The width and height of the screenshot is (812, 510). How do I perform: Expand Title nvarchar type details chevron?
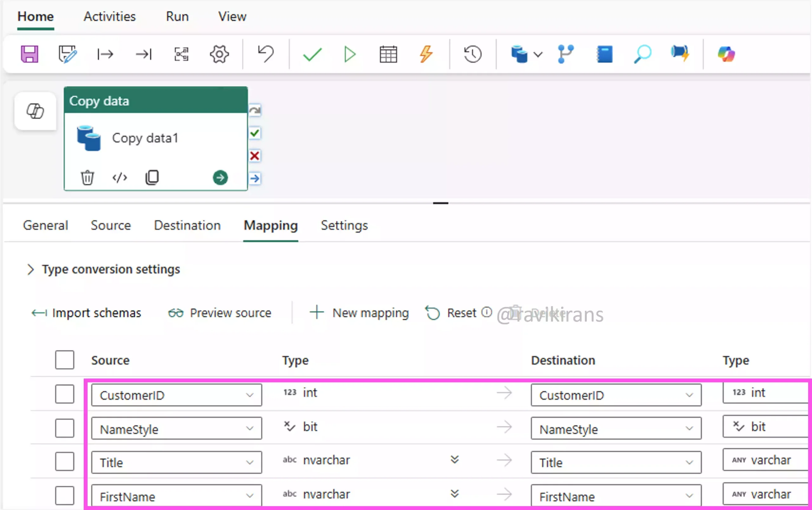(x=455, y=460)
